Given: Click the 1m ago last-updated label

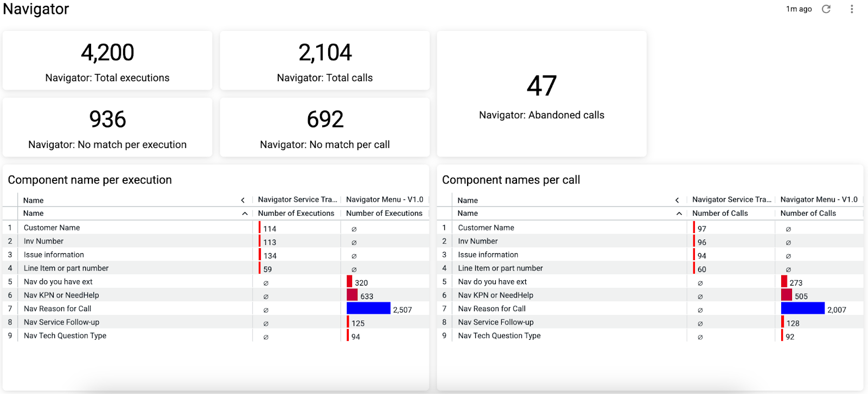Looking at the screenshot, I should tap(799, 9).
